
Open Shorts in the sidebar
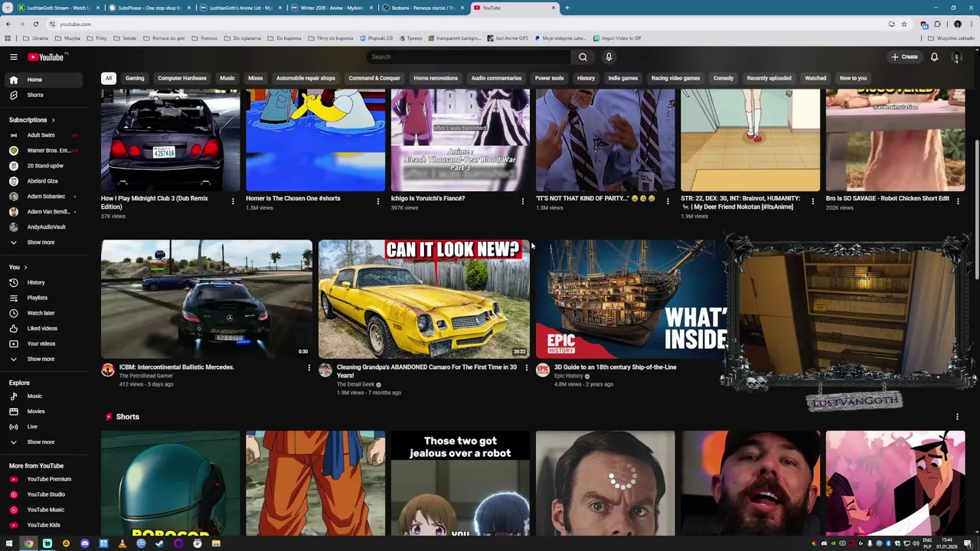(44, 95)
